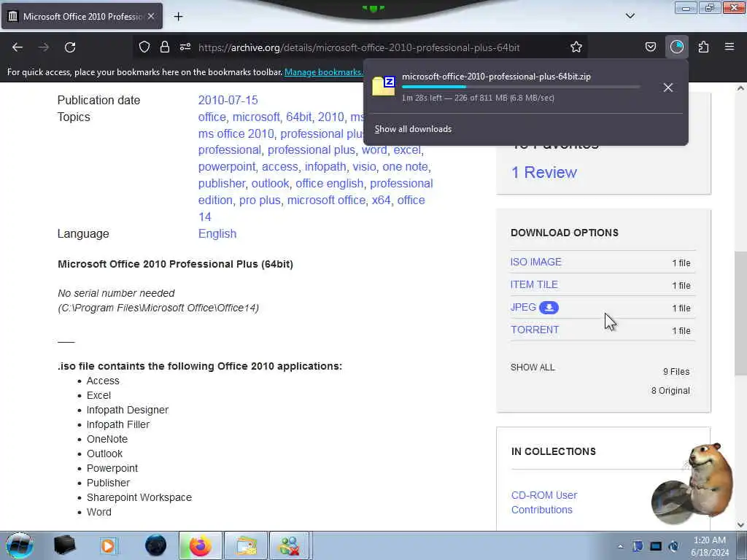Open publication date 2010-07-15 link

[x=228, y=100]
